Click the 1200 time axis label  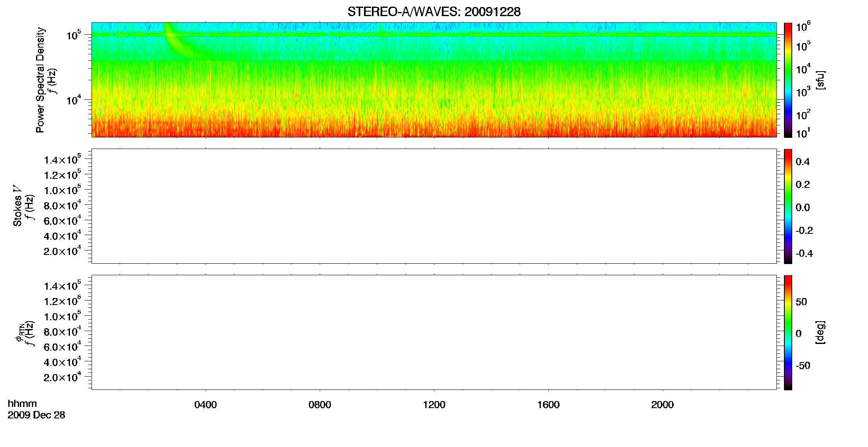point(434,405)
